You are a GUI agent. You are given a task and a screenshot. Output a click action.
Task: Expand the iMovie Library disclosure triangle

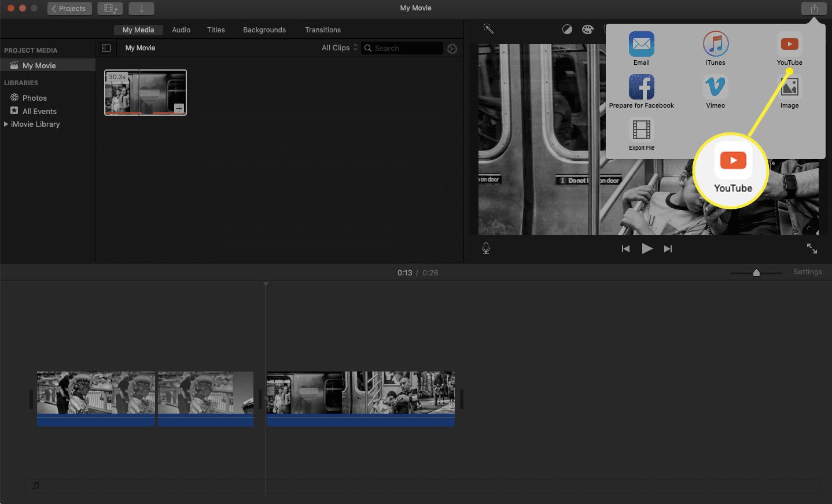[x=6, y=124]
